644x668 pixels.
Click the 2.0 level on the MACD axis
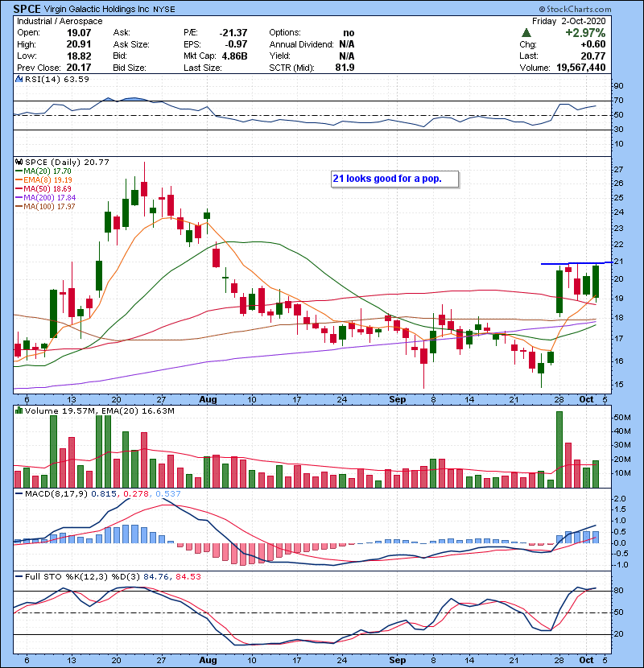620,498
